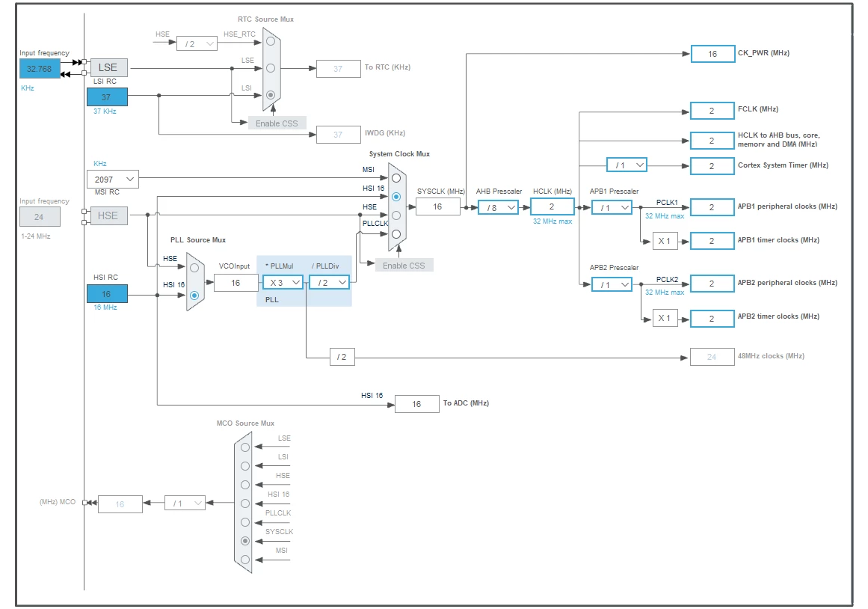868x609 pixels.
Task: Open the HSE /2 RTC divider dropdown
Action: point(197,44)
